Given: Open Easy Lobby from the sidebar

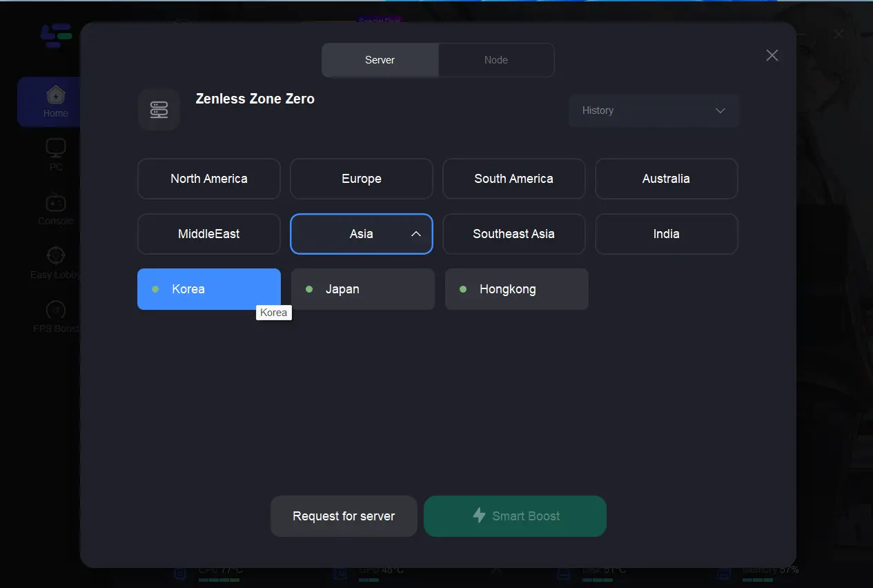Looking at the screenshot, I should (x=56, y=263).
